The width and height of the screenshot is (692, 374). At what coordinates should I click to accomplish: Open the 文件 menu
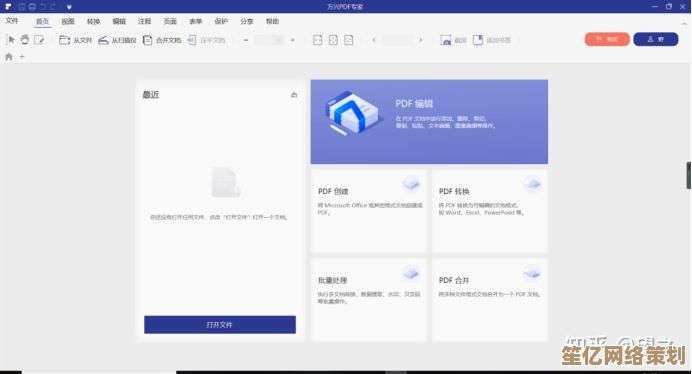[x=12, y=21]
